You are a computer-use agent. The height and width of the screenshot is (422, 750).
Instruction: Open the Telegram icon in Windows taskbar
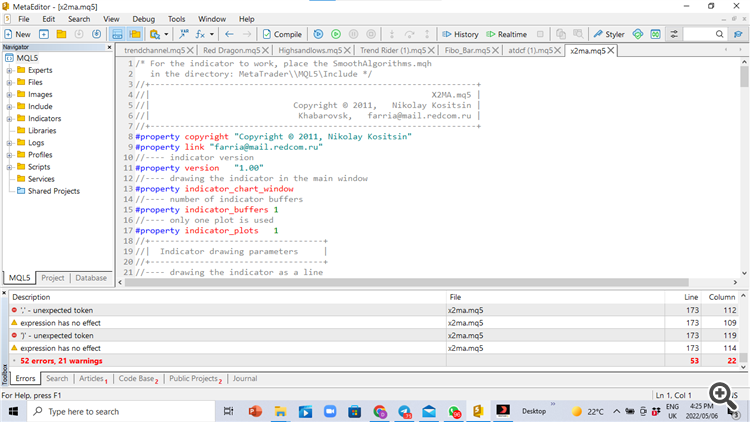tap(404, 411)
